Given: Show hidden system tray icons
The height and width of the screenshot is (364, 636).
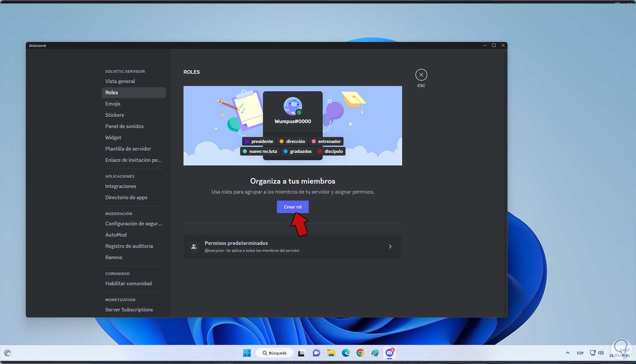Looking at the screenshot, I should tap(567, 353).
